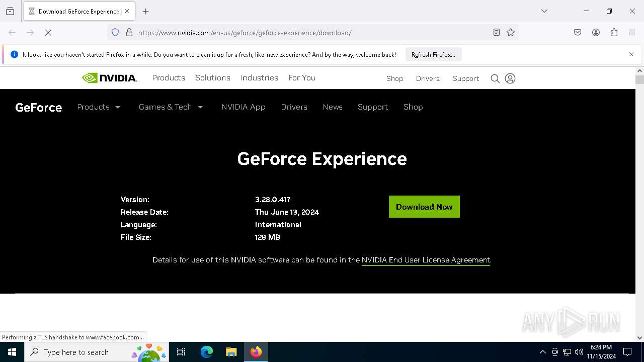The image size is (644, 362).
Task: Open volume tray icon
Action: [579, 352]
